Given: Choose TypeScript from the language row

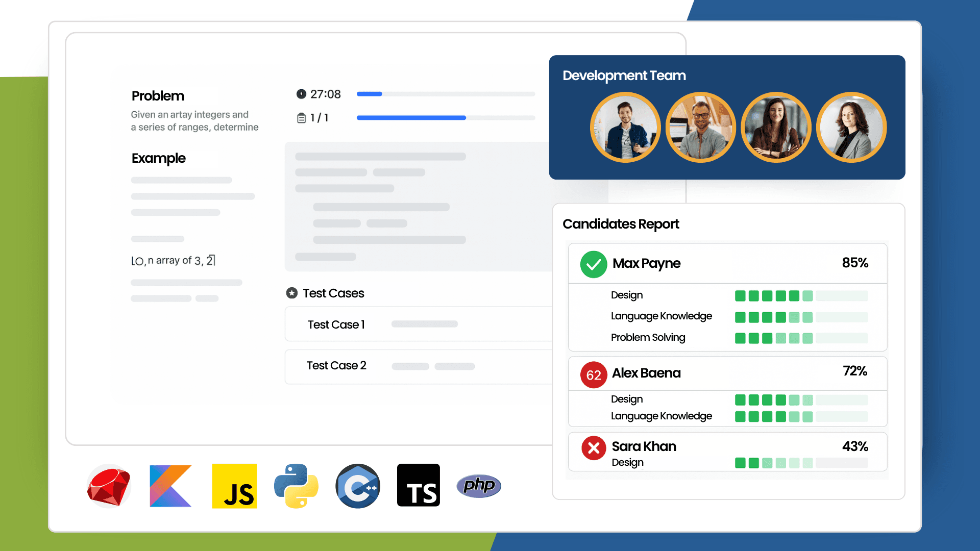Looking at the screenshot, I should [418, 485].
